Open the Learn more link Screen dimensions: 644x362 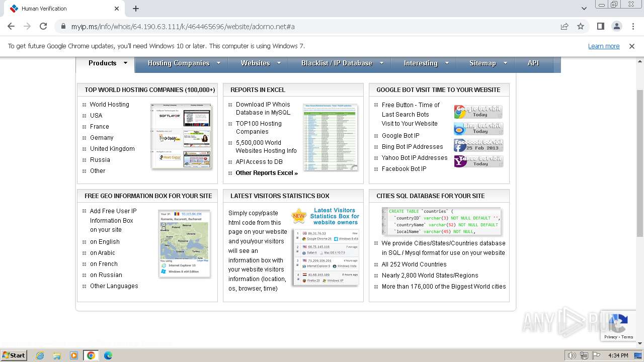point(604,46)
